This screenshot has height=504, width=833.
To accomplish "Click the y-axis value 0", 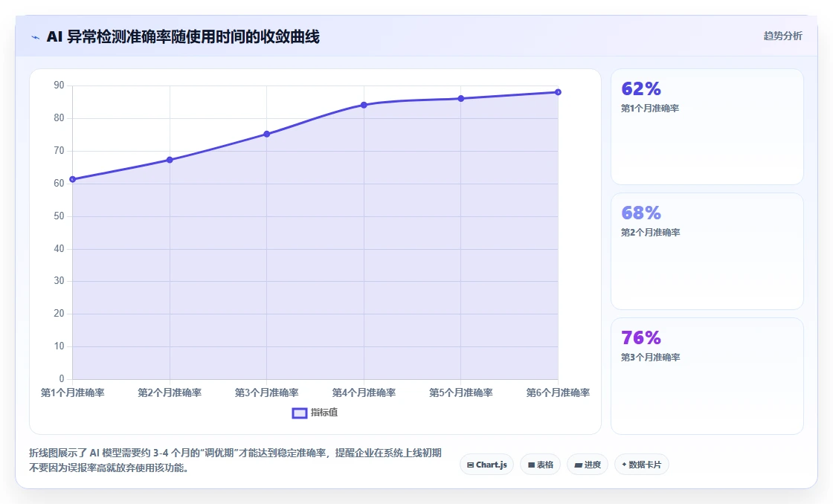I will (62, 379).
